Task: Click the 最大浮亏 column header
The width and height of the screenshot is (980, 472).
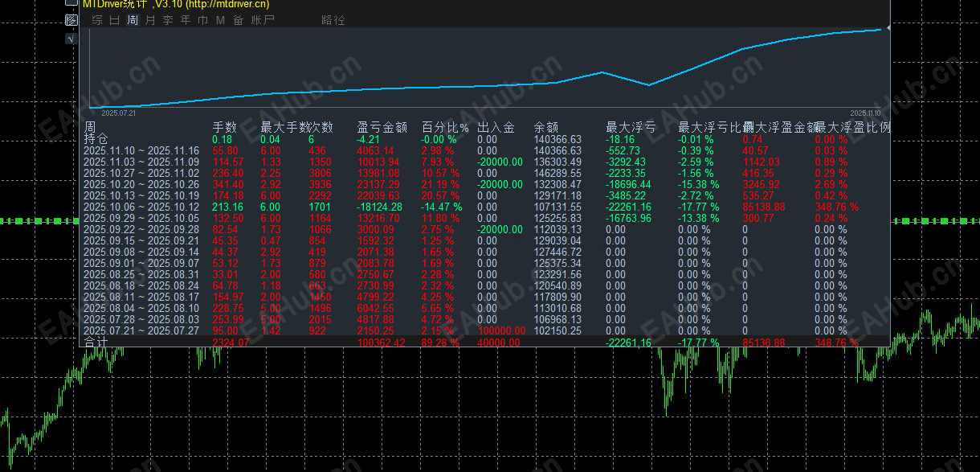Action: click(x=631, y=127)
